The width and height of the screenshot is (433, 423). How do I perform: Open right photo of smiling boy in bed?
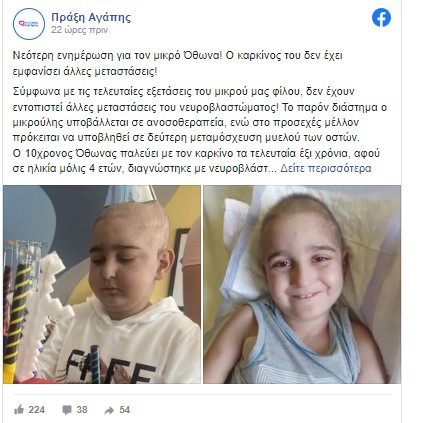(x=302, y=284)
